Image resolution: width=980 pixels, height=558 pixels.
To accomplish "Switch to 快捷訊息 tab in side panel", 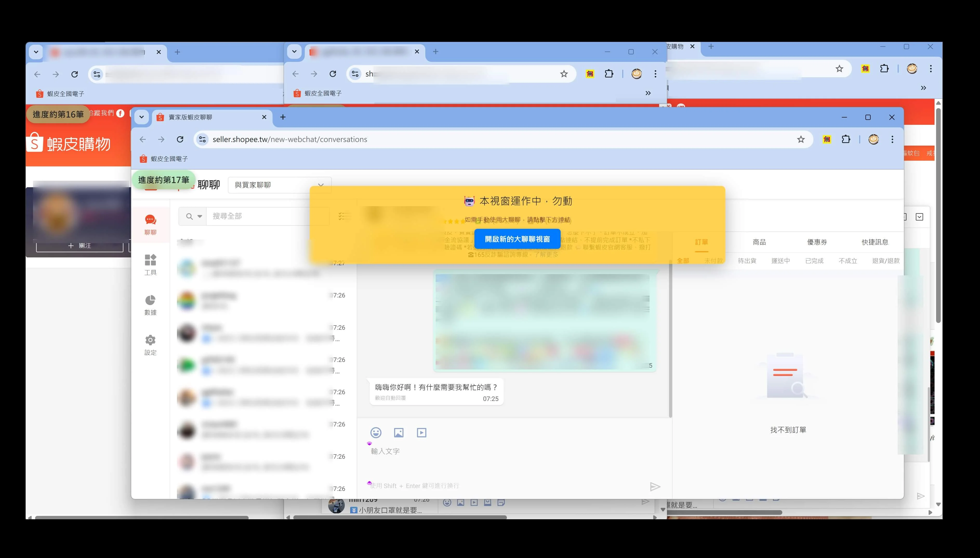I will pos(875,242).
